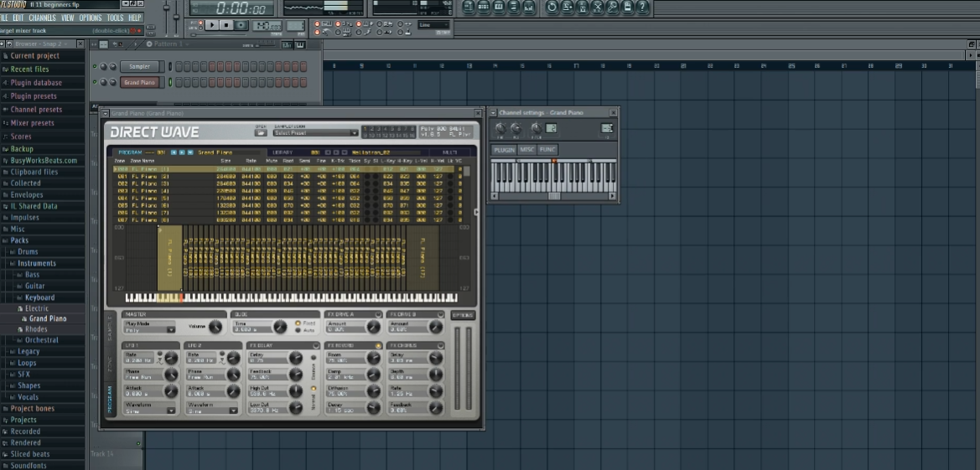The height and width of the screenshot is (470, 980).
Task: Open Grand Piano plugin window menu arrow
Action: tap(106, 113)
